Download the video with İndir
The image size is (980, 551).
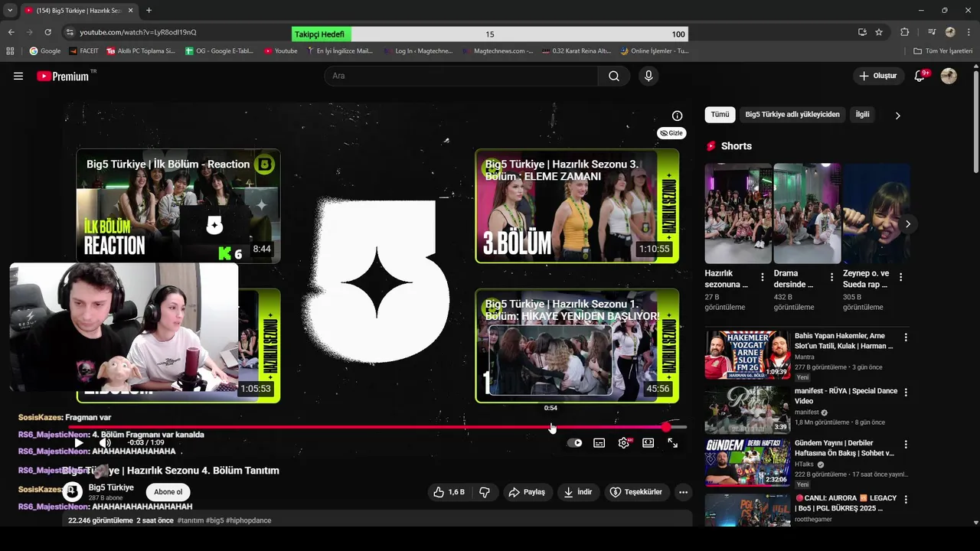578,492
